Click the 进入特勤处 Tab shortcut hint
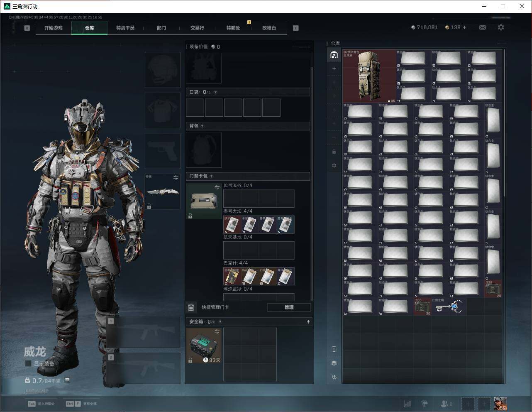Screen dimensions: 532x412 41,404
